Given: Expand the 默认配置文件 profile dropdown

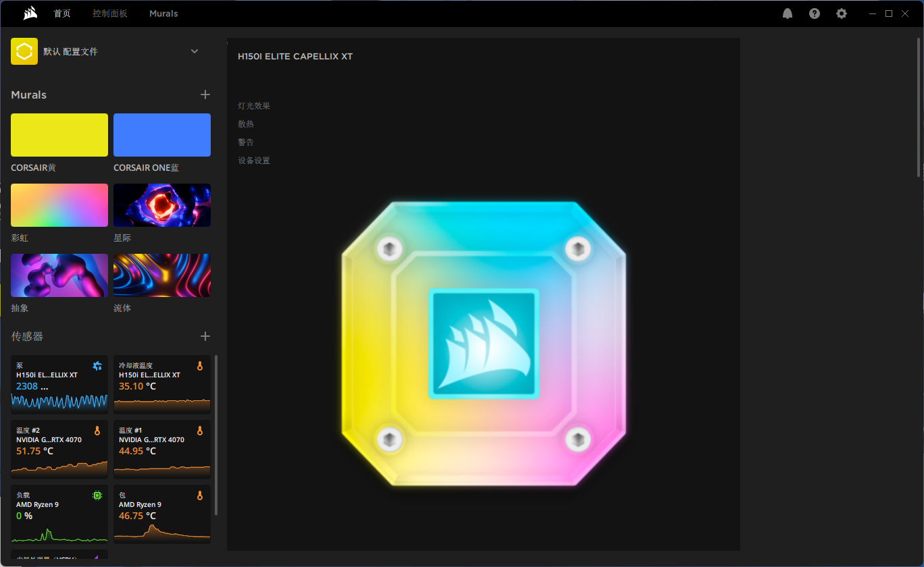Looking at the screenshot, I should coord(195,51).
